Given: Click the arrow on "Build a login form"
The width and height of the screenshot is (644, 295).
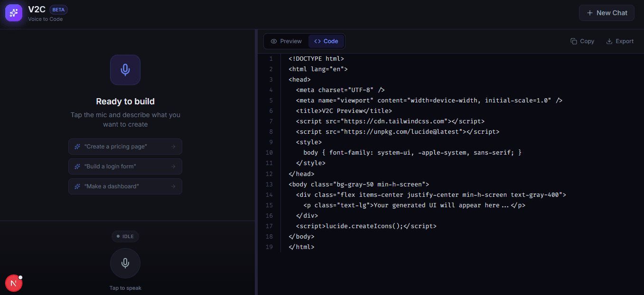Looking at the screenshot, I should pos(173,166).
